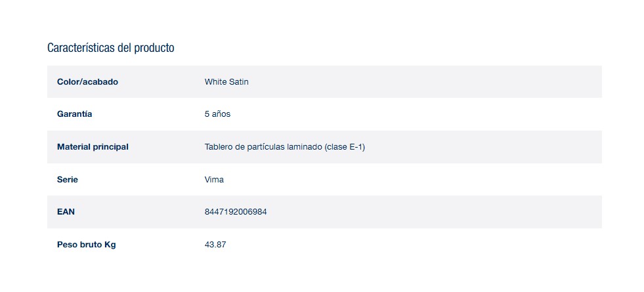
Task: Click the "EAN" label
Action: pos(66,212)
